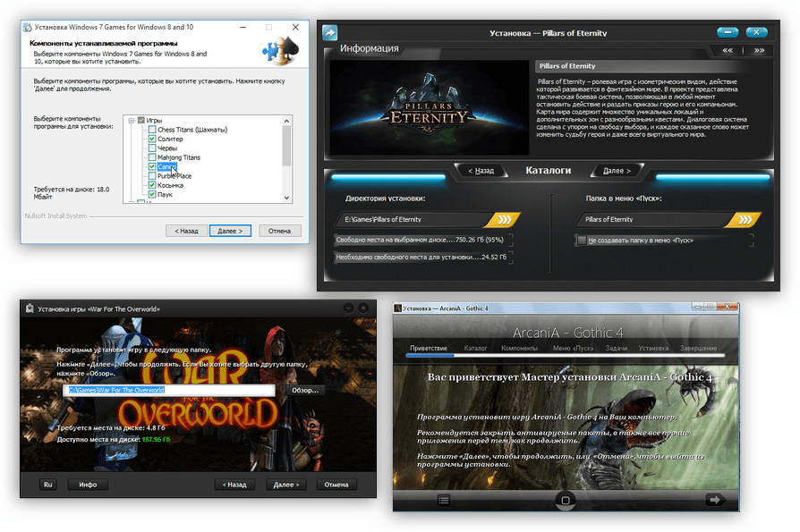This screenshot has width=800, height=532.
Task: Open the Компоненты step in ArcaniA installer
Action: pos(519,349)
